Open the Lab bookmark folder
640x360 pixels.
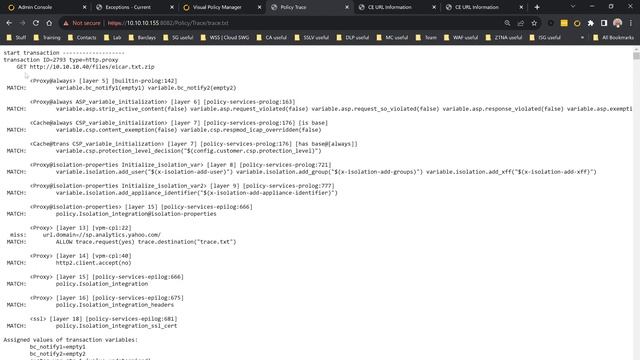(x=113, y=38)
